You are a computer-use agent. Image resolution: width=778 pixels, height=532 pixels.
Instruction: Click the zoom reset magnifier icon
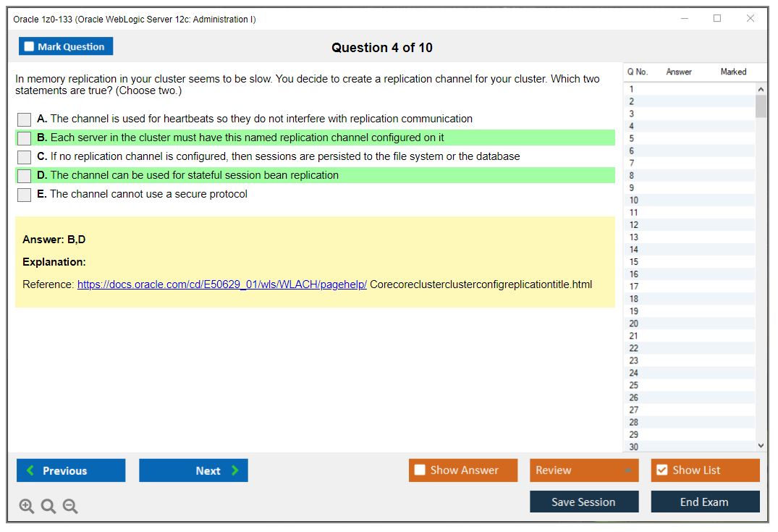pos(48,507)
